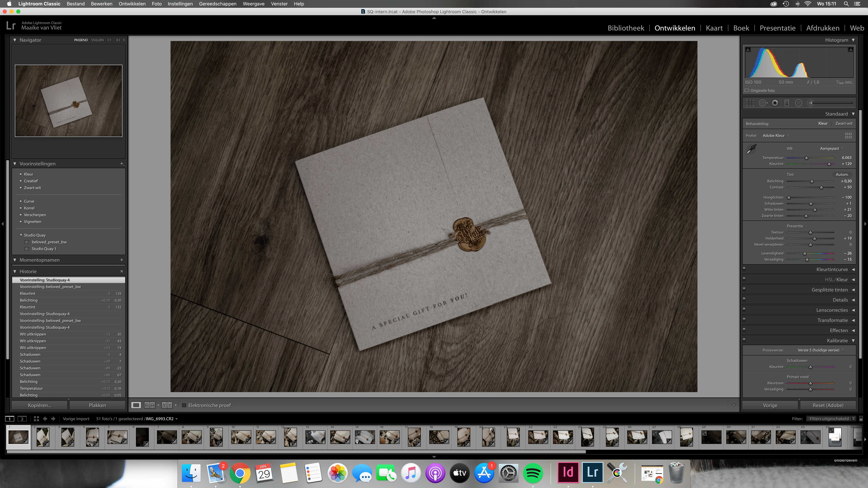Enable the Elektronische proef checkbox

(x=184, y=405)
